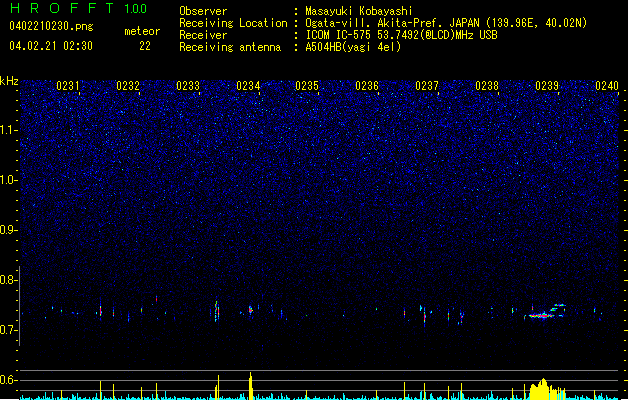
Task: Click observer name Masayuki Kobayashi
Action: click(x=359, y=11)
